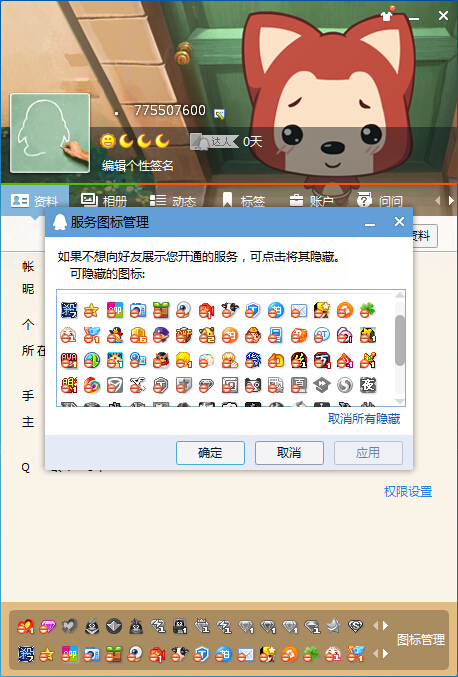Screen dimensions: 458x677
Task: Click the edit note icon beside number 775507600
Action: 219,114
